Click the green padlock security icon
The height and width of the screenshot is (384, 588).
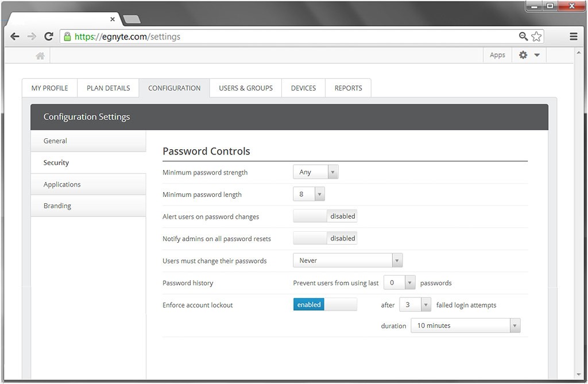click(67, 36)
